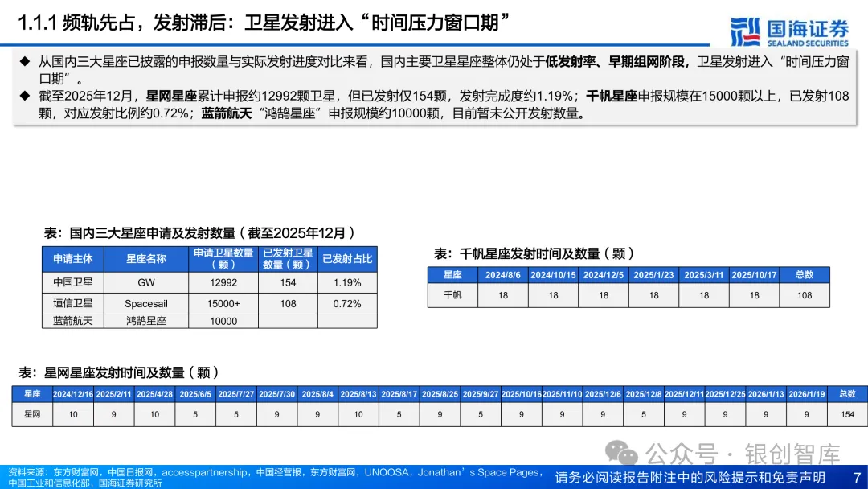Click the table title 表:千帆星座发射时间及数量

(534, 253)
